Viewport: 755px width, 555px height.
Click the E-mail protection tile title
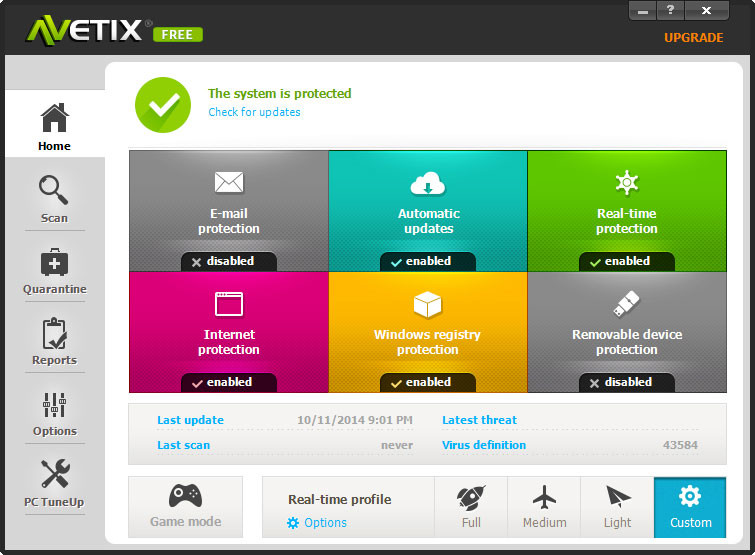pyautogui.click(x=229, y=221)
